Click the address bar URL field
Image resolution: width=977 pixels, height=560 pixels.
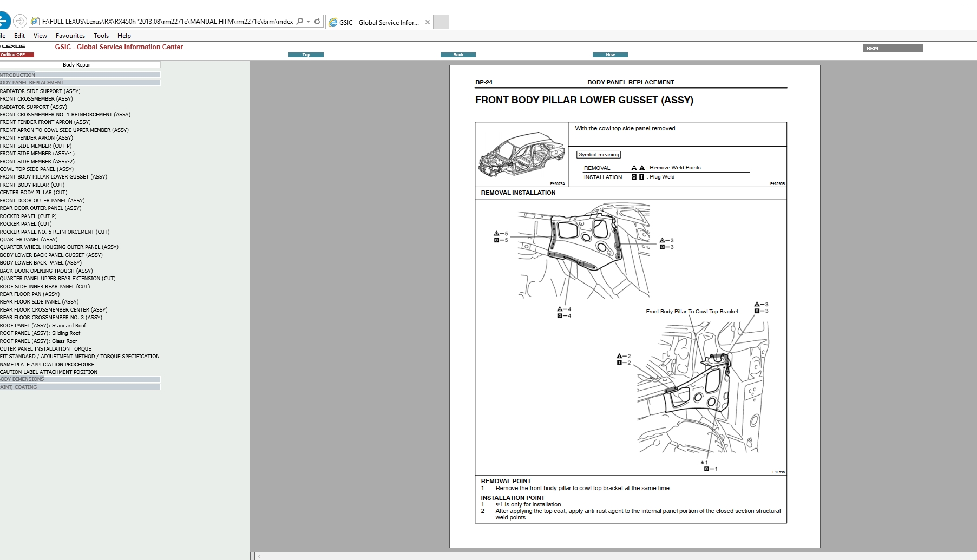coord(167,22)
